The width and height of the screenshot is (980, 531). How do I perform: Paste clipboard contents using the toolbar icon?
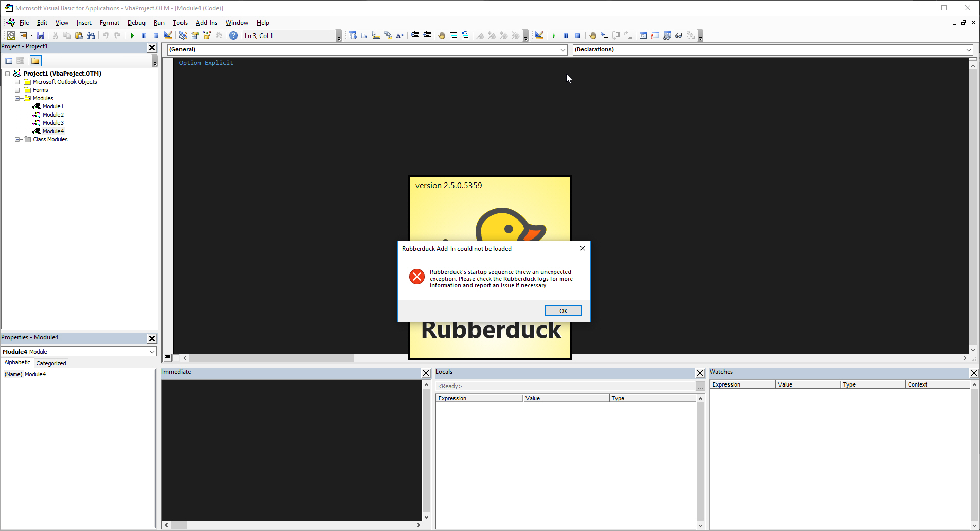tap(79, 35)
